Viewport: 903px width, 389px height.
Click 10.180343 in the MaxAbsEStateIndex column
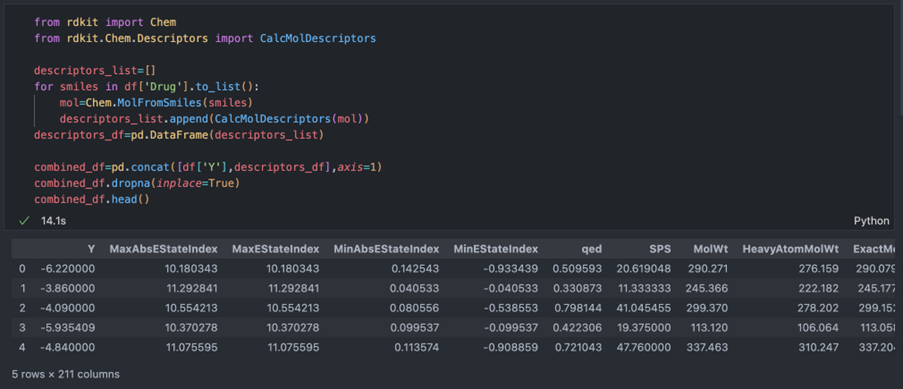[192, 269]
